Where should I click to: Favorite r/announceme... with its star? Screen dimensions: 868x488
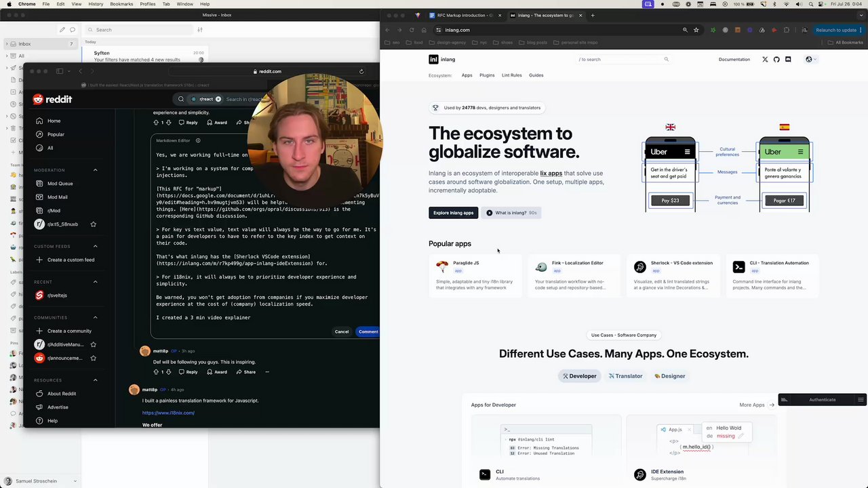tap(94, 358)
